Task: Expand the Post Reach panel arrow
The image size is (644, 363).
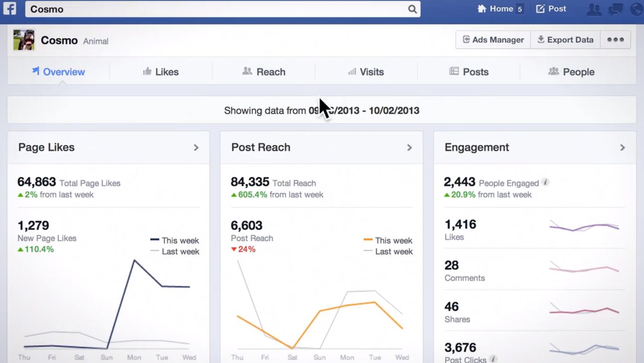Action: (409, 147)
